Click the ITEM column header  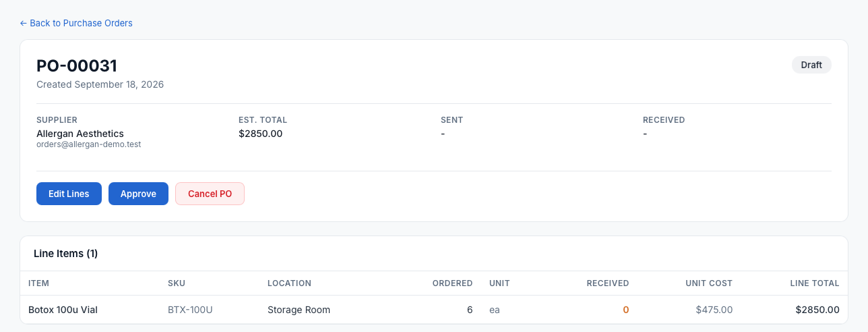(x=38, y=283)
